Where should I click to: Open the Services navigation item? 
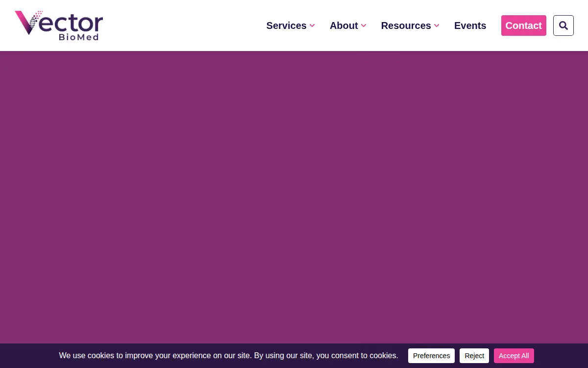pyautogui.click(x=287, y=26)
